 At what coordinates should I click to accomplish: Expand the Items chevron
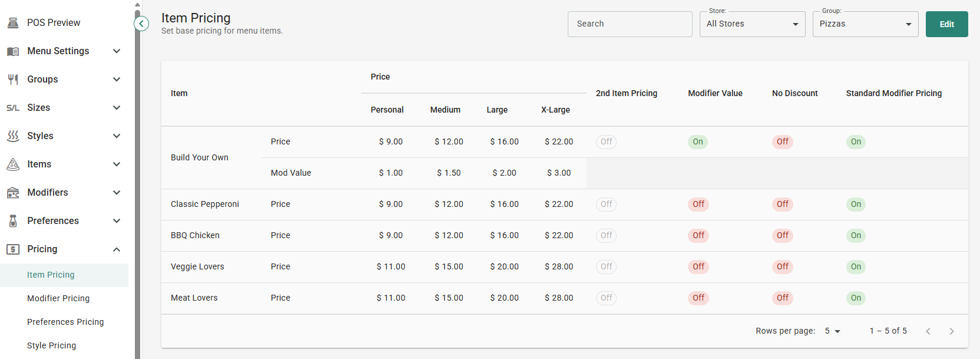[x=117, y=164]
